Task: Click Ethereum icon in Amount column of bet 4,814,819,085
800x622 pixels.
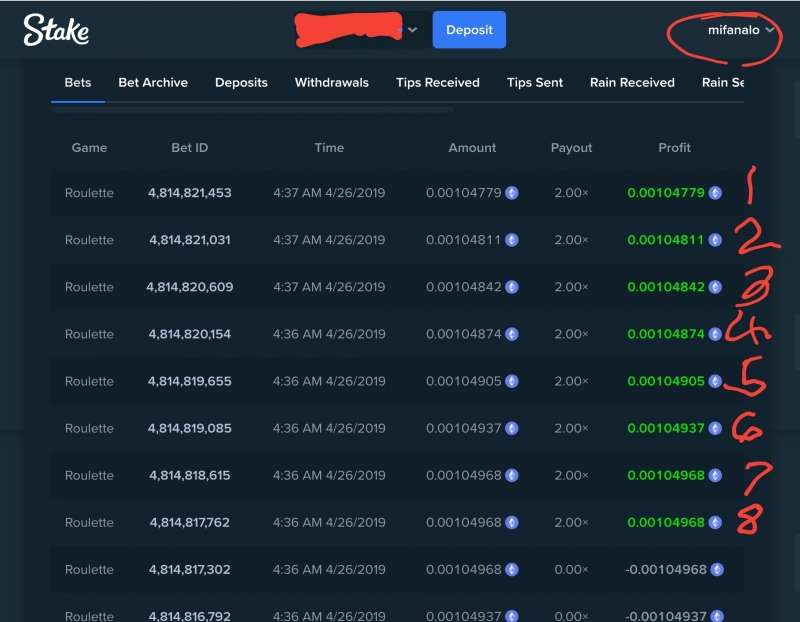Action: click(x=512, y=428)
